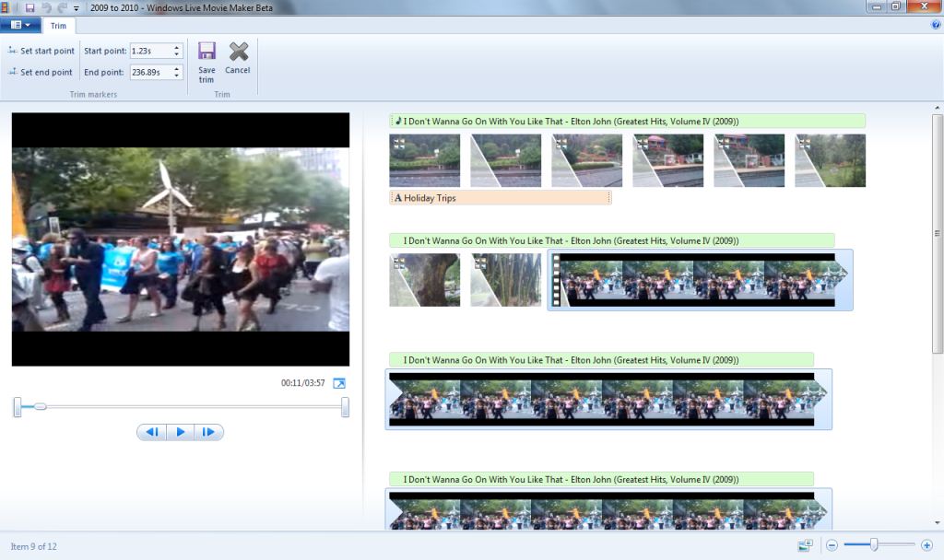Select the tree trunk photo thumbnail

tap(424, 280)
